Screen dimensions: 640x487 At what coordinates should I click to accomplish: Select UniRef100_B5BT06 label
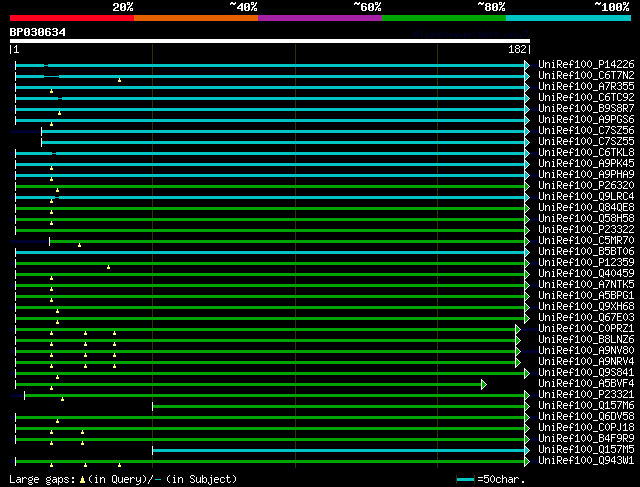tap(586, 252)
